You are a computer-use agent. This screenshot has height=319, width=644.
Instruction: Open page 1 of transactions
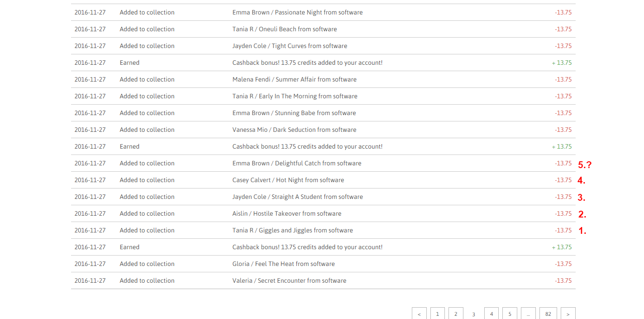[x=437, y=314]
